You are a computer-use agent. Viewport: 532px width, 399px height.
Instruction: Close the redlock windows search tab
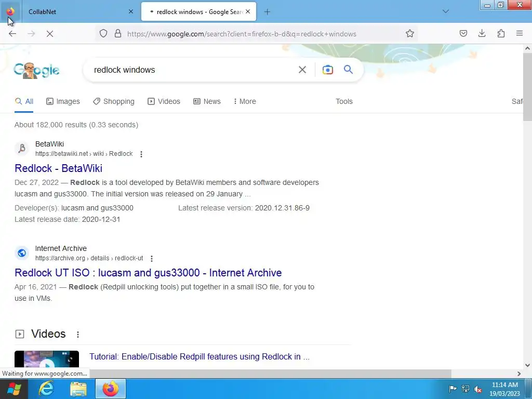[x=248, y=11]
